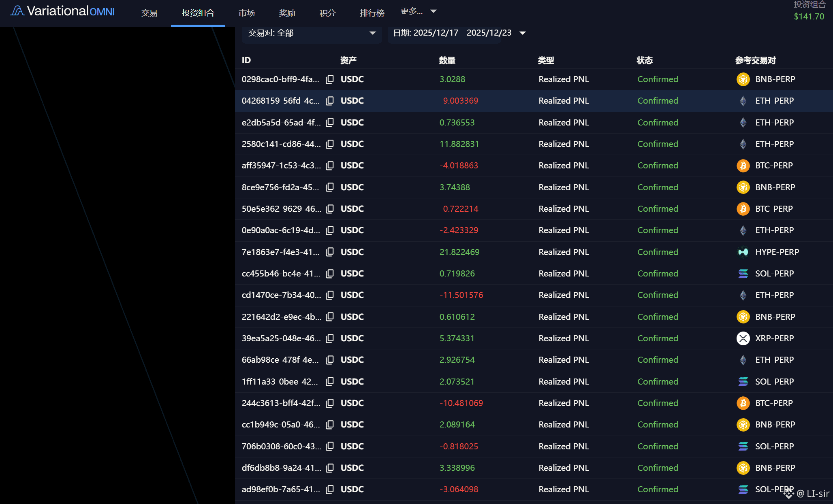Click portfolio value $141.70

[x=809, y=17]
